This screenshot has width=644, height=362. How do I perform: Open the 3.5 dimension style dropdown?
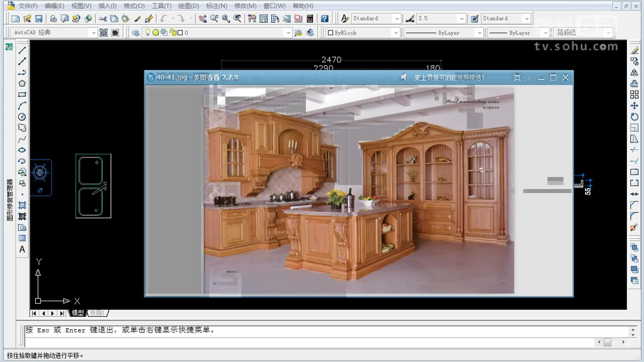[x=462, y=19]
